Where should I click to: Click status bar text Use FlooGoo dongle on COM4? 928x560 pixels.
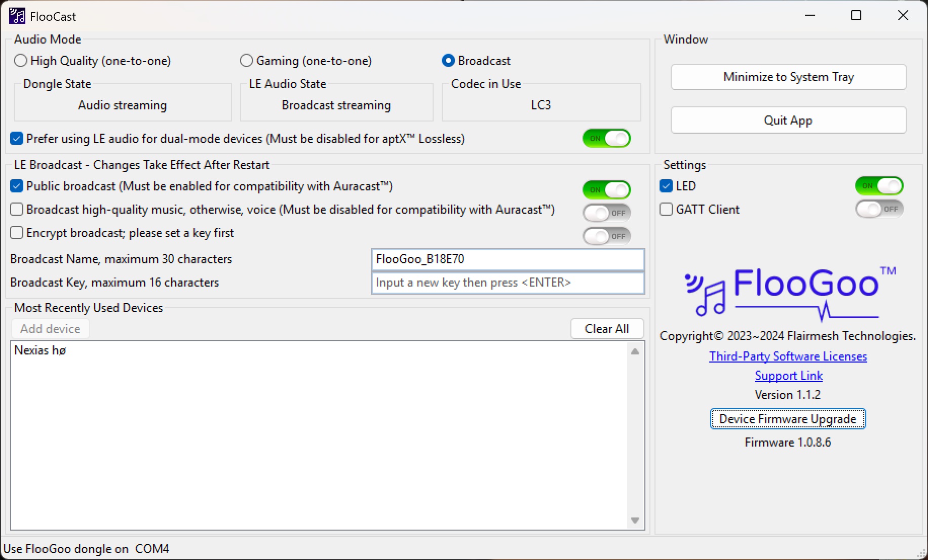tap(87, 549)
